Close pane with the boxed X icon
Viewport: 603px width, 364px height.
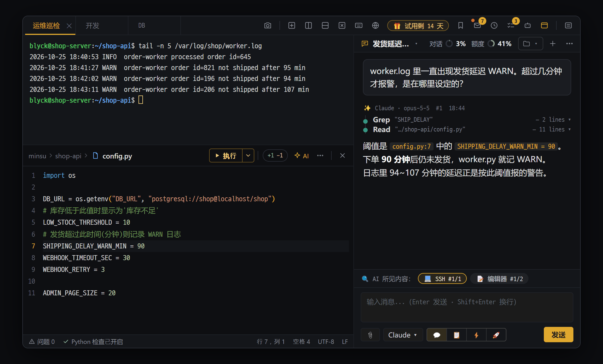click(342, 26)
